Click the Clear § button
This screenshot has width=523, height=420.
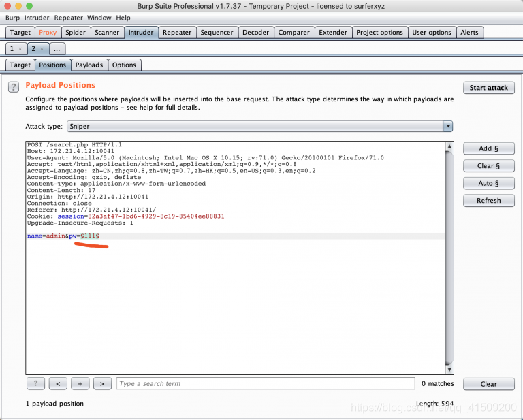tap(489, 166)
